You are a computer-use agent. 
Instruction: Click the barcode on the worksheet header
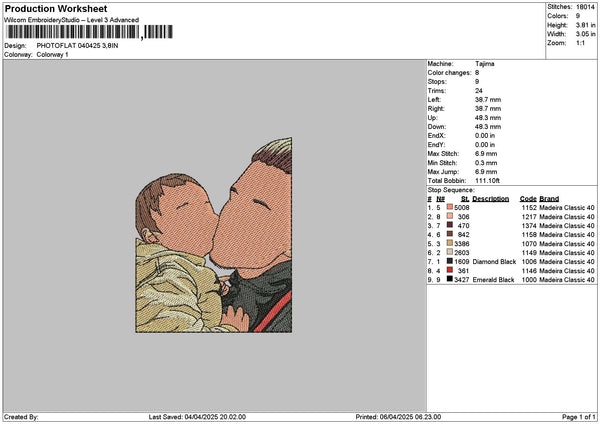pos(90,32)
